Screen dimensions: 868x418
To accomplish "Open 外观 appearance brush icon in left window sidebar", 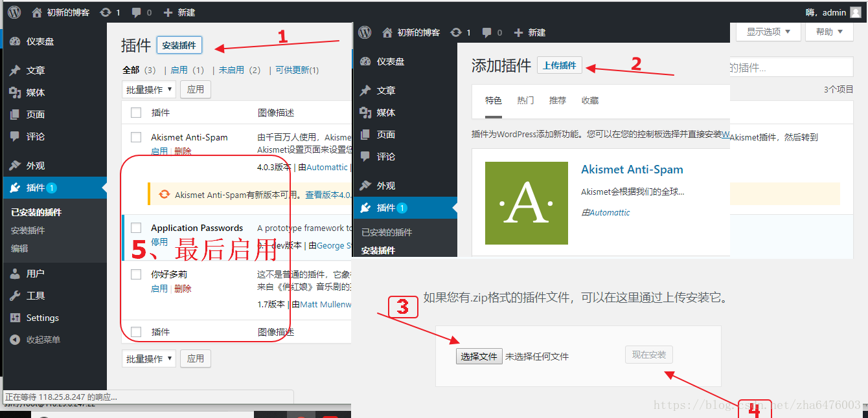I will (x=15, y=166).
